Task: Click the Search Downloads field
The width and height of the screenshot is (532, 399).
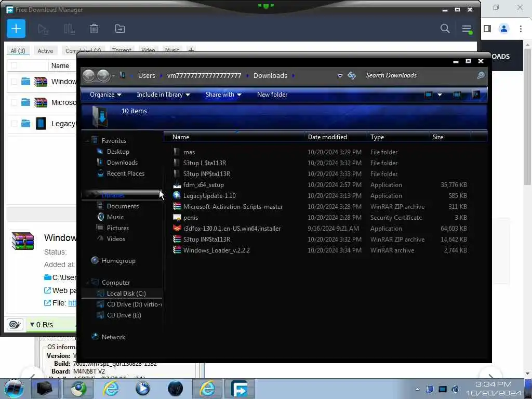Action: click(419, 75)
